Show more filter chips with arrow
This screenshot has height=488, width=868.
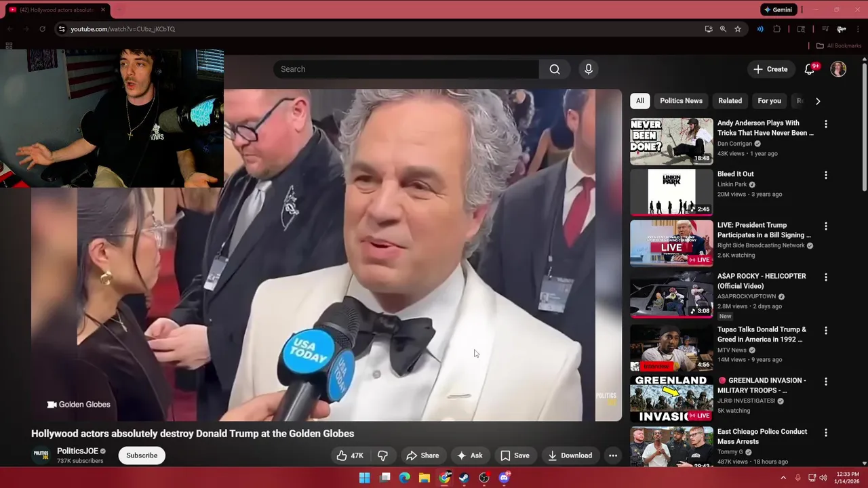[818, 101]
